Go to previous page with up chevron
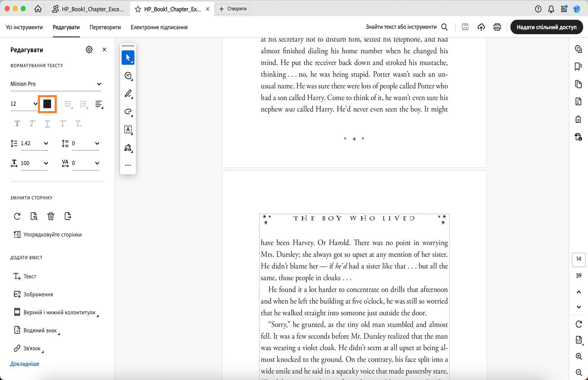The width and height of the screenshot is (588, 380). [x=579, y=292]
